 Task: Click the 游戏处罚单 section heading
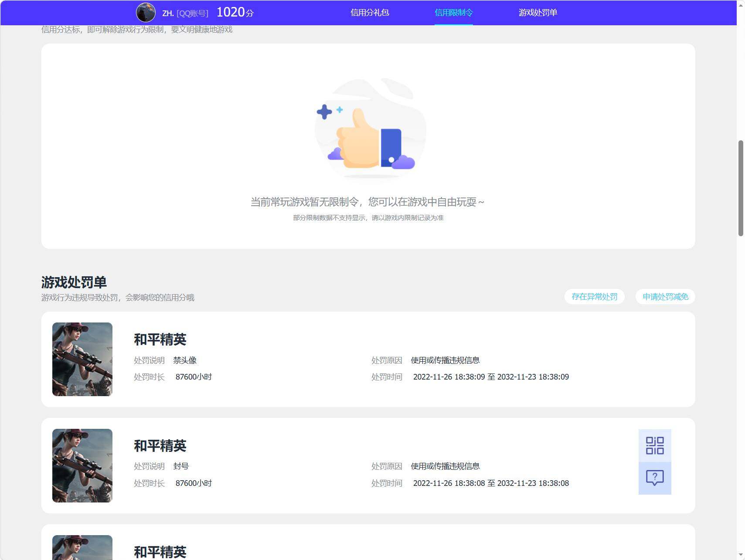(74, 282)
